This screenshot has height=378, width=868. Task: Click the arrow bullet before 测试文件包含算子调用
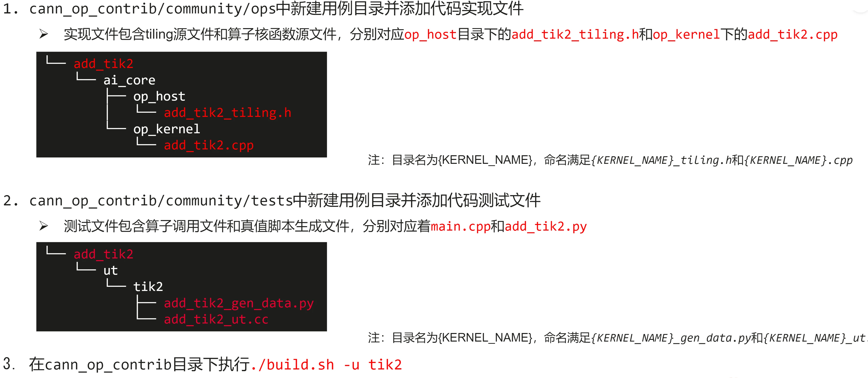pos(44,226)
